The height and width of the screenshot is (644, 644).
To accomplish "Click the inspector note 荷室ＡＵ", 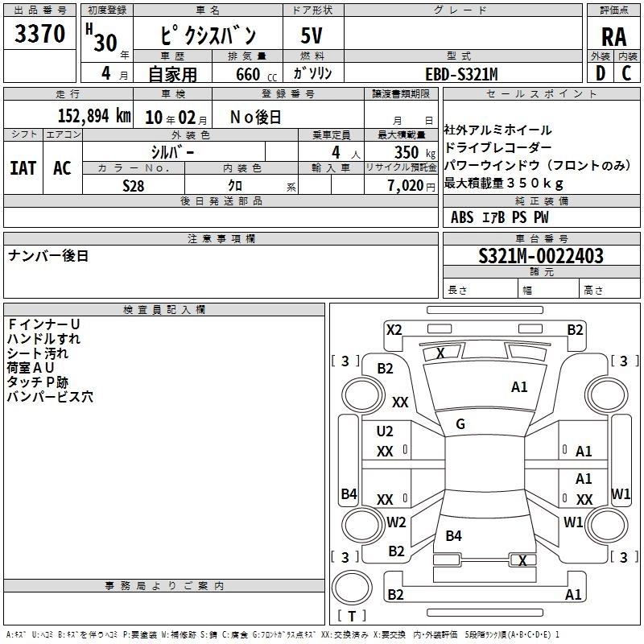I will (31, 367).
